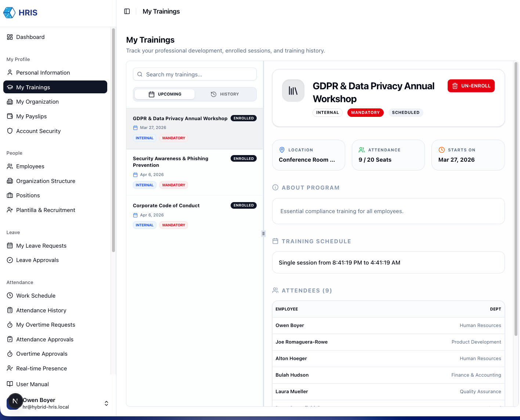
Task: Open Real-time Presence page
Action: (41, 369)
